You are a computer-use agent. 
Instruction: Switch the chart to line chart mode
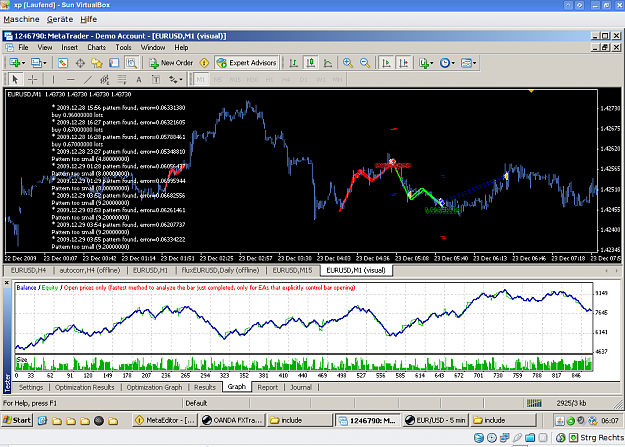click(328, 63)
